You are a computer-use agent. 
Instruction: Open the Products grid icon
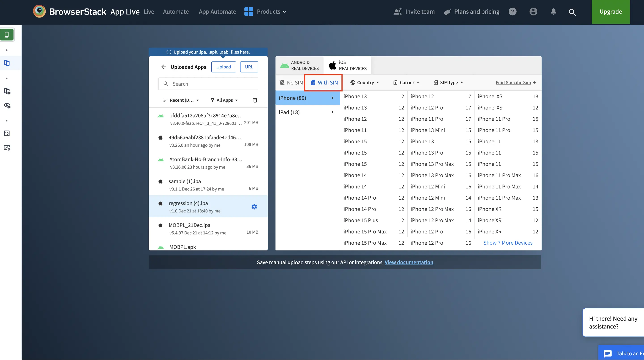pos(248,11)
